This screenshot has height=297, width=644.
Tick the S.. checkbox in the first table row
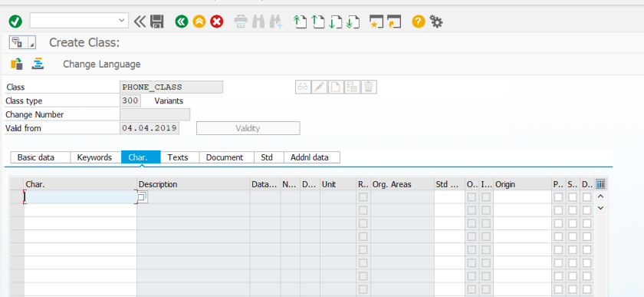click(x=573, y=197)
